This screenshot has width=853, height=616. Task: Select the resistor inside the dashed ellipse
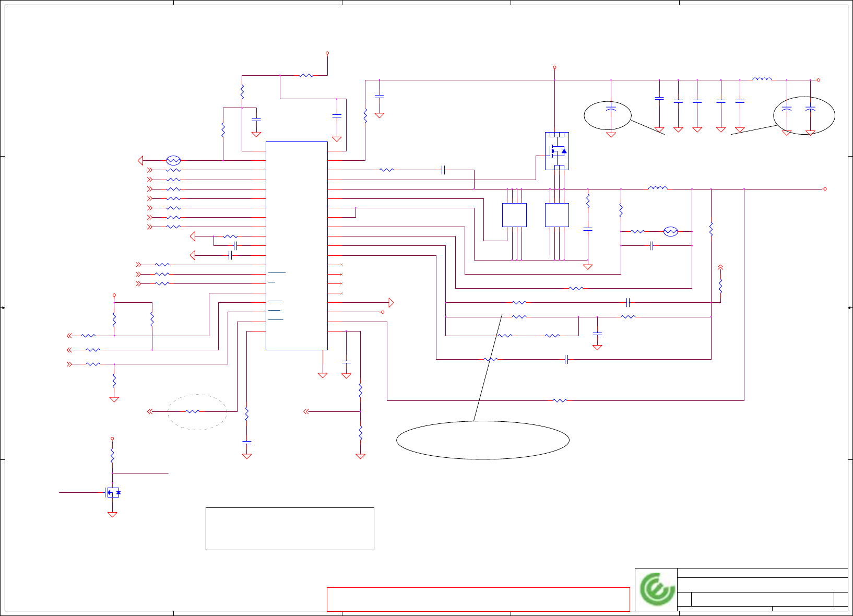[193, 411]
